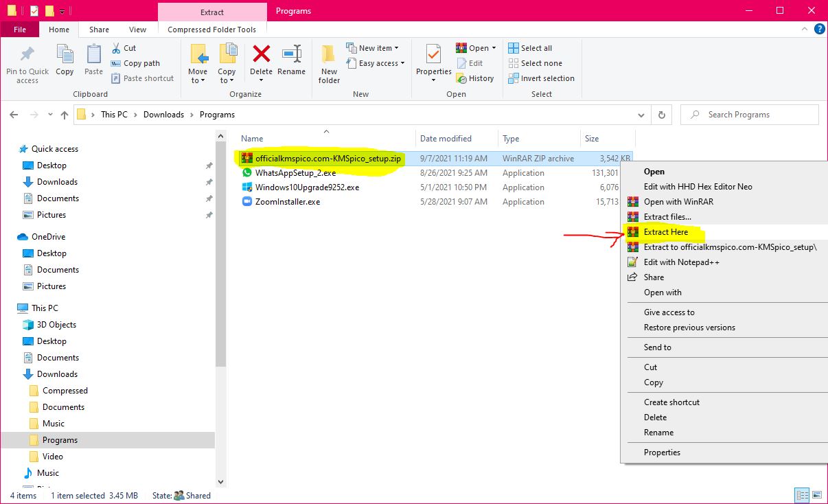The width and height of the screenshot is (828, 504).
Task: Click the Properties ribbon icon
Action: click(433, 54)
